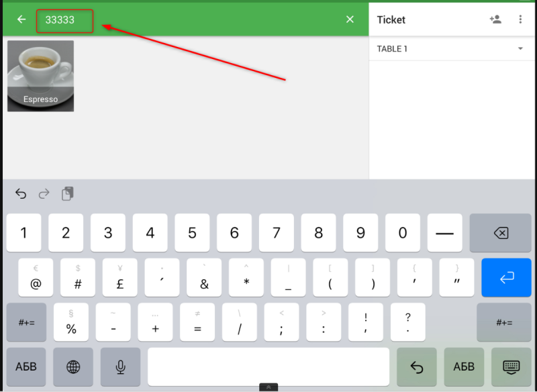The width and height of the screenshot is (537, 392).
Task: Paste from the clipboard icon
Action: point(68,194)
